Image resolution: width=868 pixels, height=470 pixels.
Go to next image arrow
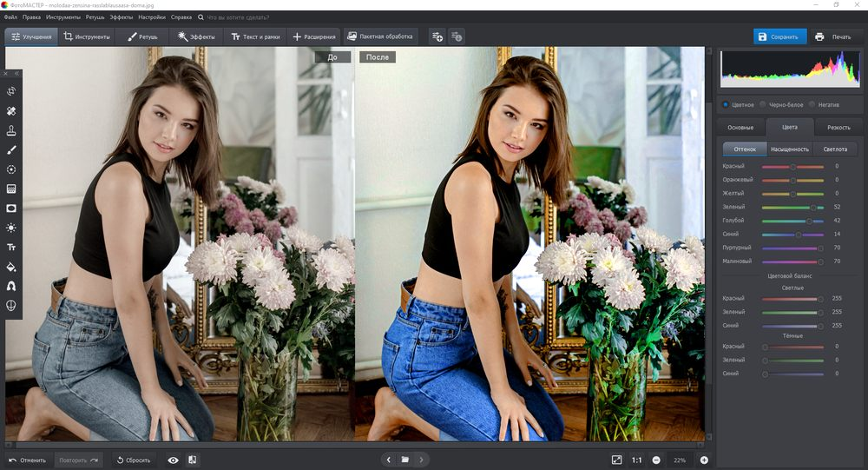click(421, 460)
